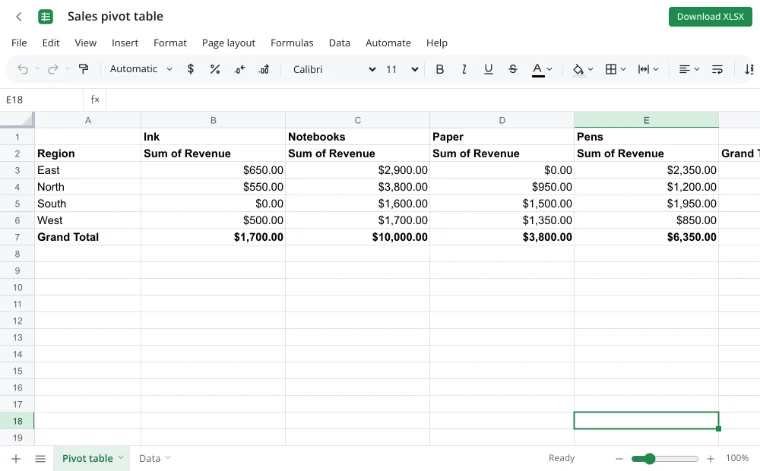
Task: Select row 7 header
Action: (x=17, y=237)
